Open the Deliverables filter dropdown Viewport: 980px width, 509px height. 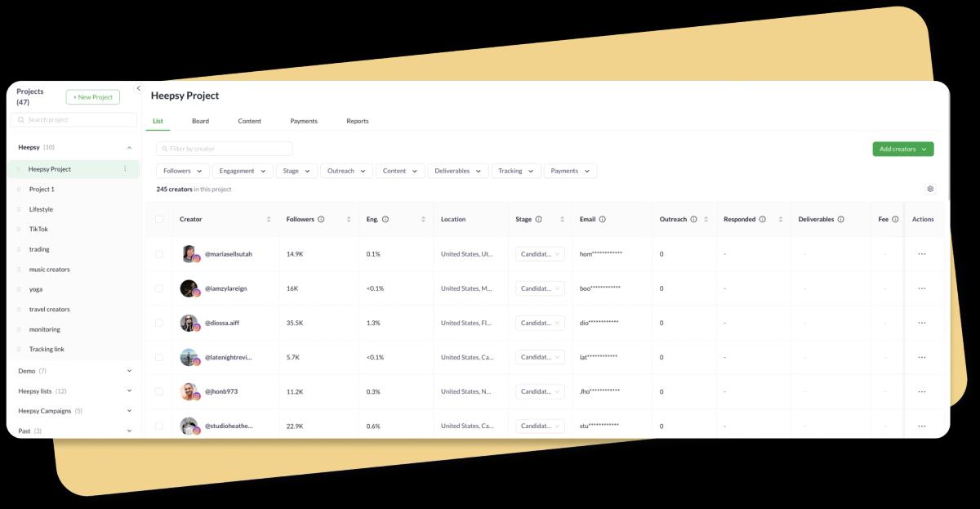[x=458, y=171]
